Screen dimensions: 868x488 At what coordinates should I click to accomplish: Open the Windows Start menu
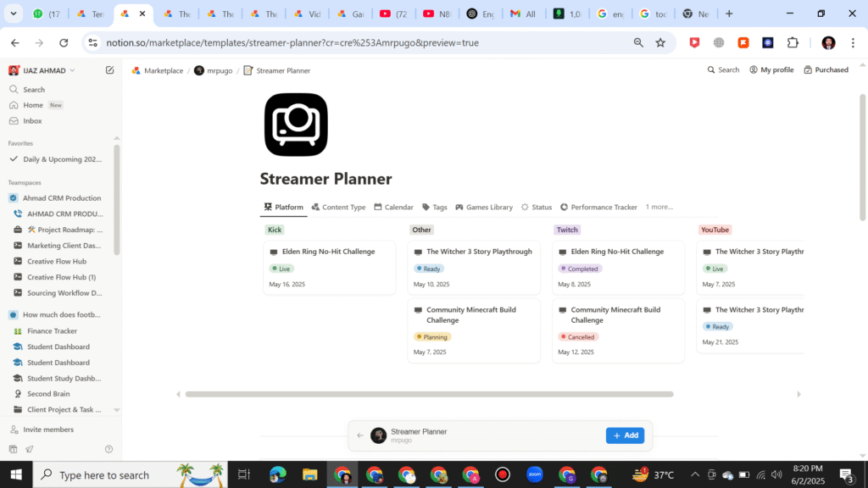pos(16,474)
